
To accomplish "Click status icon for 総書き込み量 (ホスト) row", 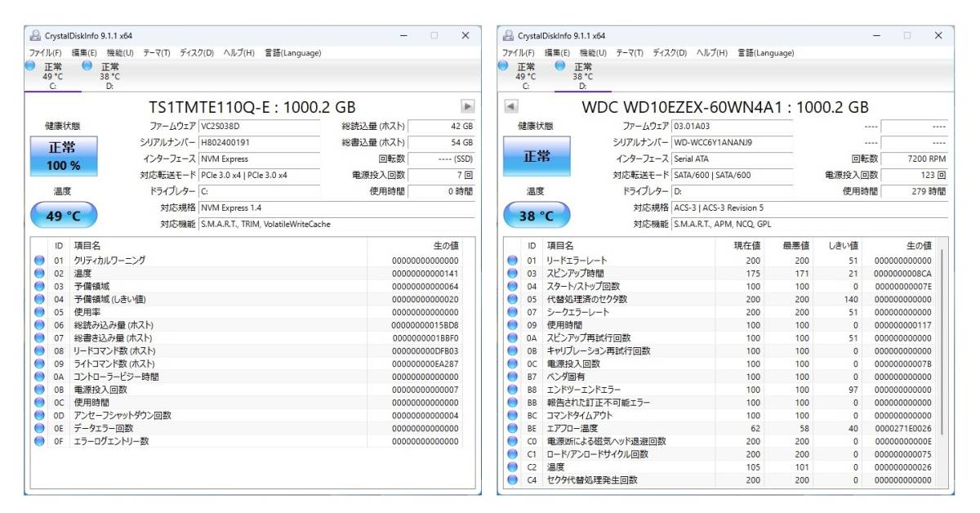I will (39, 337).
